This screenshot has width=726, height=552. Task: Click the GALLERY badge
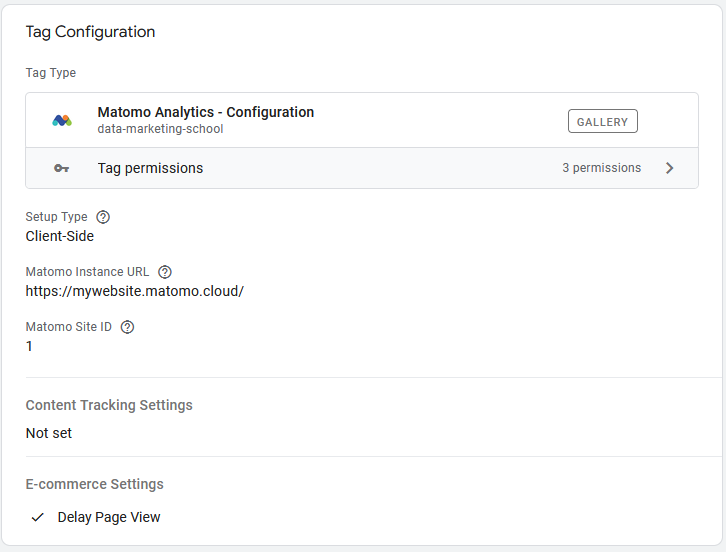tap(602, 122)
